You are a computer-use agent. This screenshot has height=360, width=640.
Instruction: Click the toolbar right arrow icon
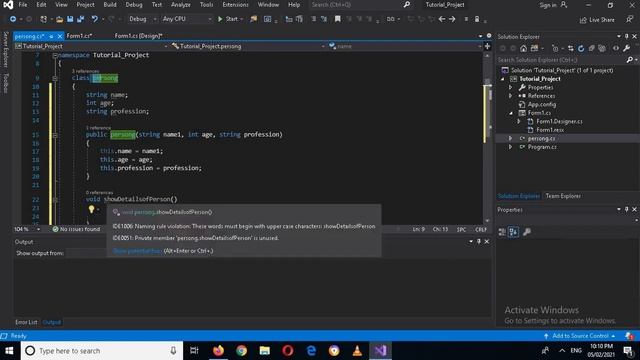[452, 19]
